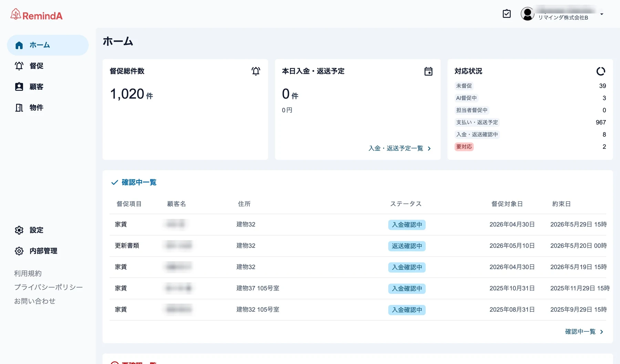Image resolution: width=620 pixels, height=364 pixels.
Task: Click the AI督促中 status tag
Action: click(x=466, y=98)
